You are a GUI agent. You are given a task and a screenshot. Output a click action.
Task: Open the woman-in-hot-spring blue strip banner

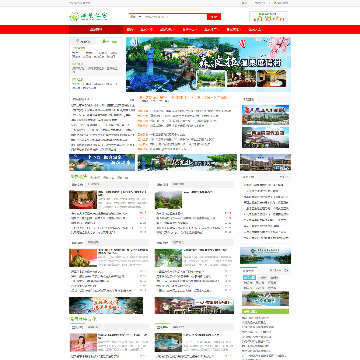(102, 162)
